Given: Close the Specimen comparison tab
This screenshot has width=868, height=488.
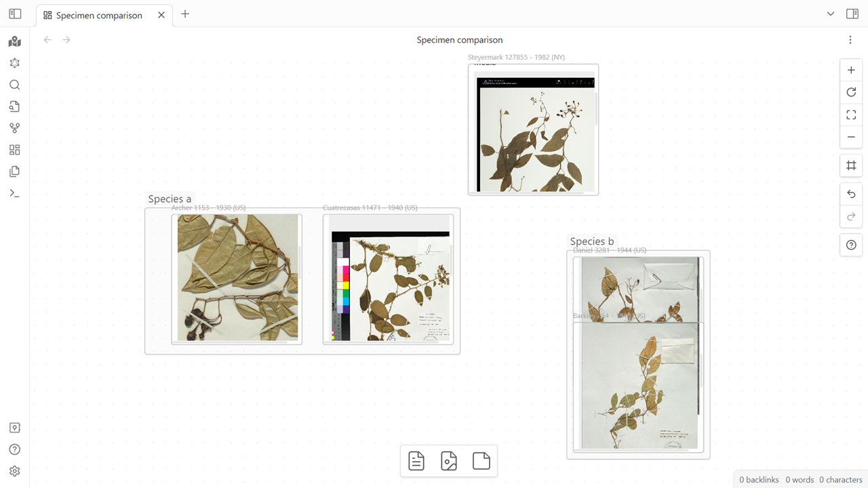Looking at the screenshot, I should pos(161,15).
